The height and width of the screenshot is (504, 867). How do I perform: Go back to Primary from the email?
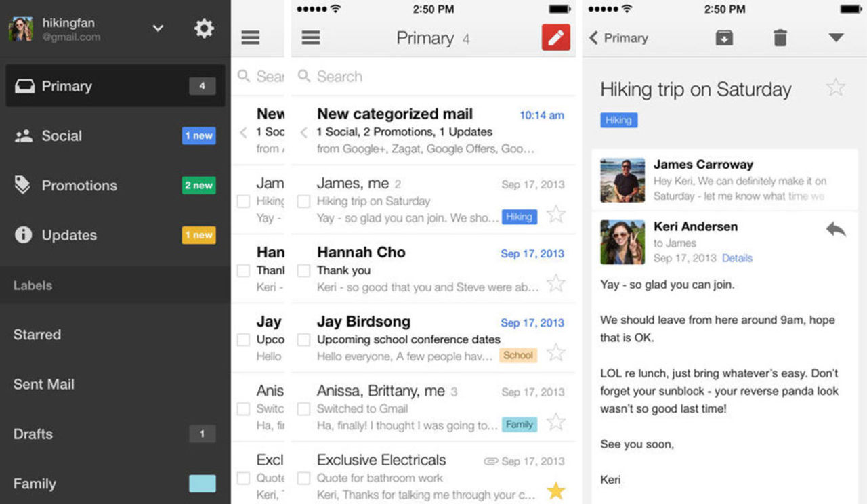tap(618, 38)
